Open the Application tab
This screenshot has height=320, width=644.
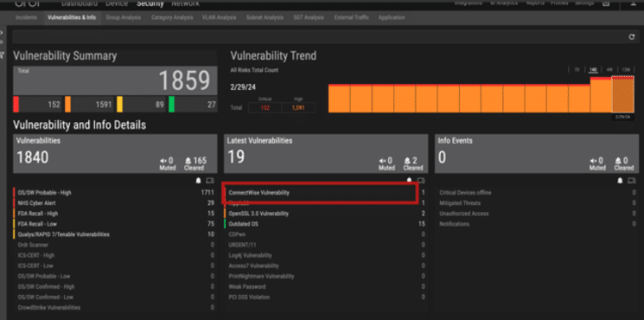(x=392, y=17)
